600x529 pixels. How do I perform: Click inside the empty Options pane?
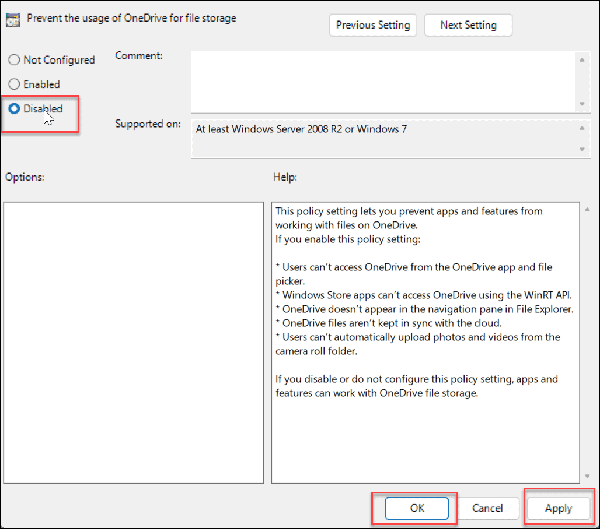coord(134,343)
